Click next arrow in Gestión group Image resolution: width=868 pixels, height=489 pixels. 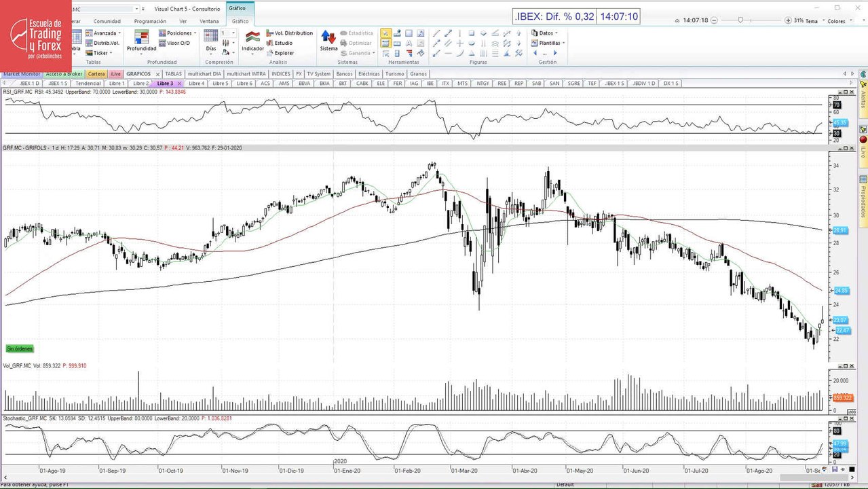pos(555,53)
